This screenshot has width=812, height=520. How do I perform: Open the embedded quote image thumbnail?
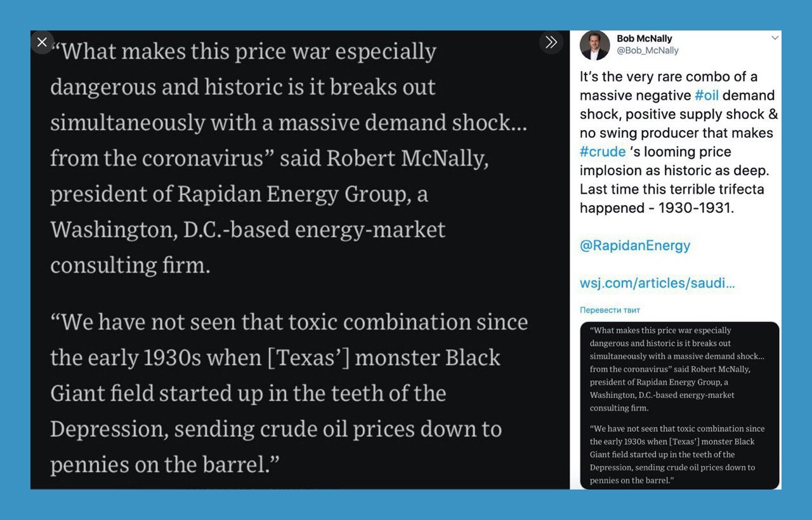click(679, 405)
